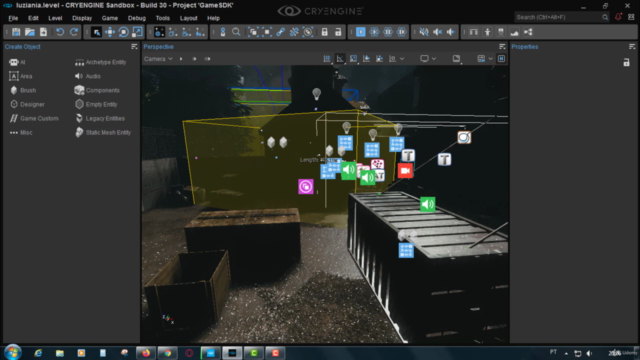The image size is (640, 360).
Task: Open the Tools menu
Action: click(x=162, y=18)
